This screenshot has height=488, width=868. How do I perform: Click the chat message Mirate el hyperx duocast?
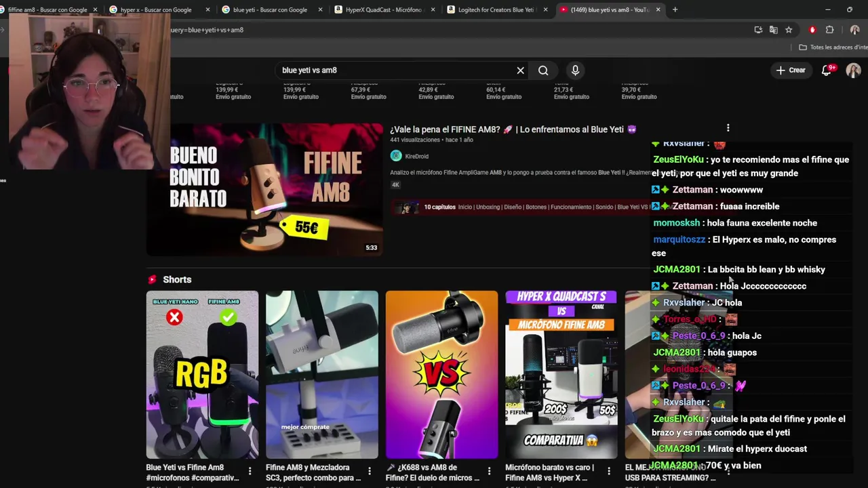(757, 449)
